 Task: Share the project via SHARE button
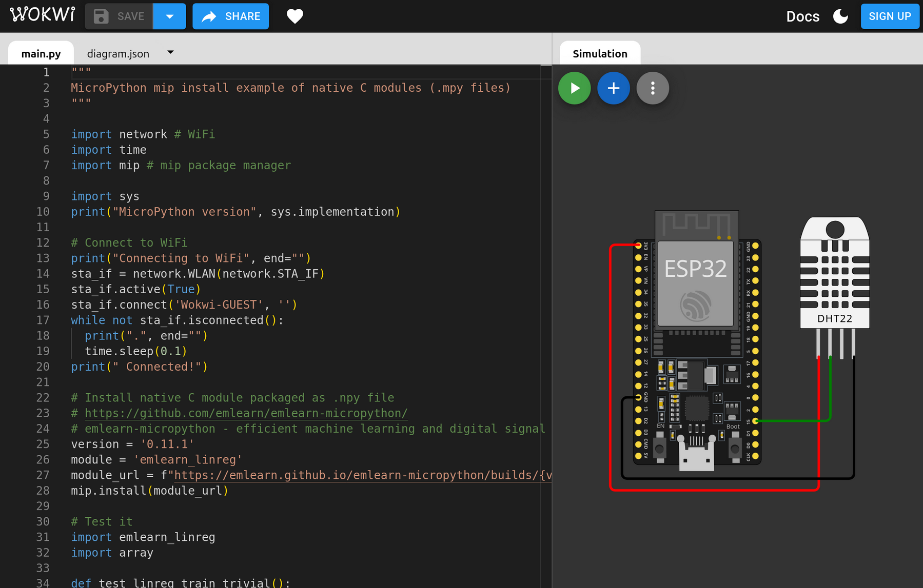(230, 16)
